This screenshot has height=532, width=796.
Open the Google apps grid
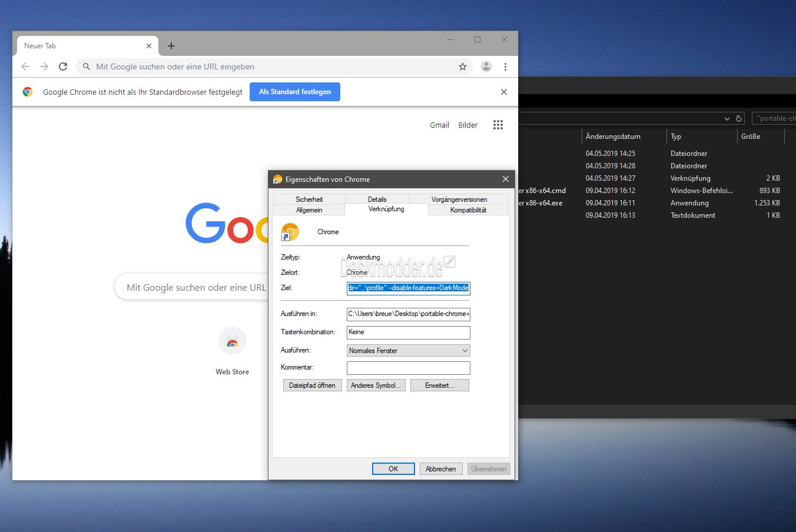pos(498,125)
